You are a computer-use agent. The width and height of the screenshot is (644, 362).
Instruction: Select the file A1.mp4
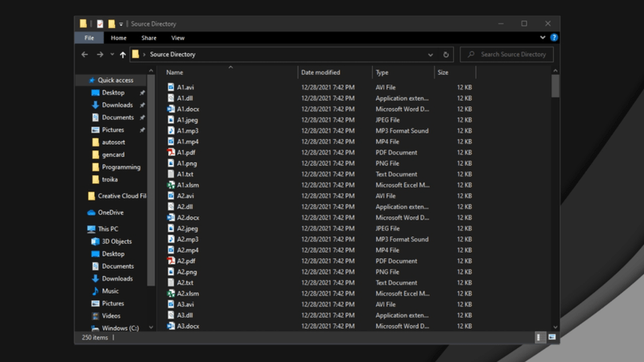point(188,142)
